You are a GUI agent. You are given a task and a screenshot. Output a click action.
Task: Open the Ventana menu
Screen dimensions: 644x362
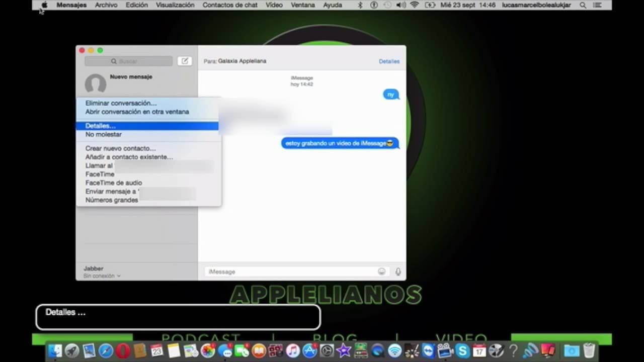click(303, 5)
